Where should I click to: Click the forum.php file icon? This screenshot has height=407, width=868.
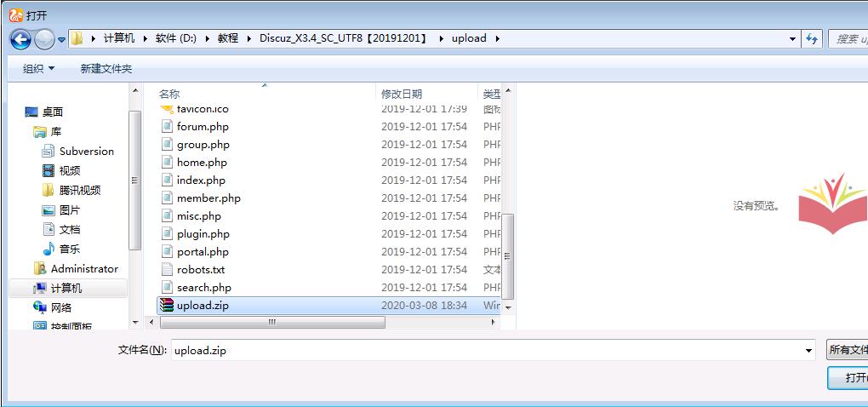click(x=167, y=126)
